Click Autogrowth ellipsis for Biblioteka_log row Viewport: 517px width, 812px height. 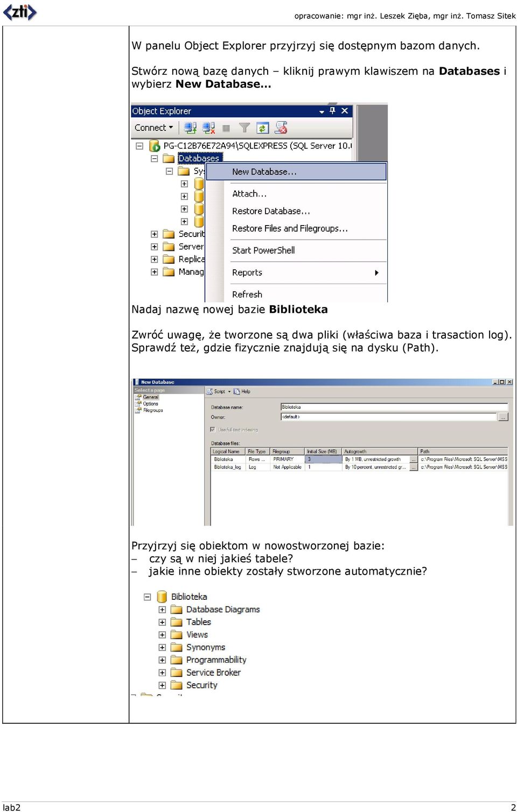[414, 467]
